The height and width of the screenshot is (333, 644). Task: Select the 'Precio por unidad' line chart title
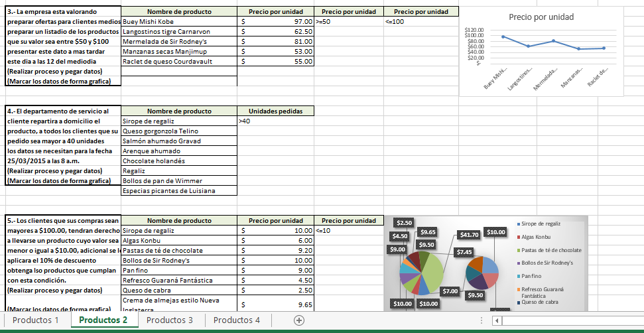(x=541, y=17)
